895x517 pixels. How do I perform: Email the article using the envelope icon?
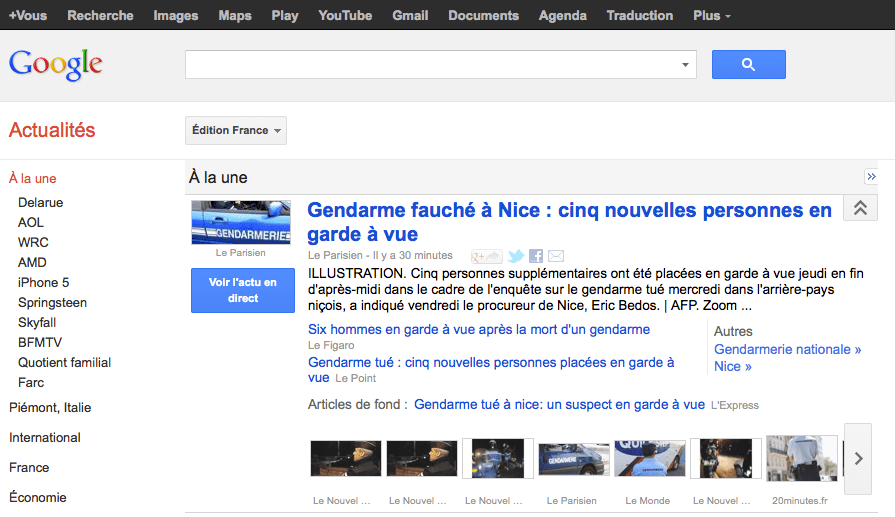click(x=556, y=256)
